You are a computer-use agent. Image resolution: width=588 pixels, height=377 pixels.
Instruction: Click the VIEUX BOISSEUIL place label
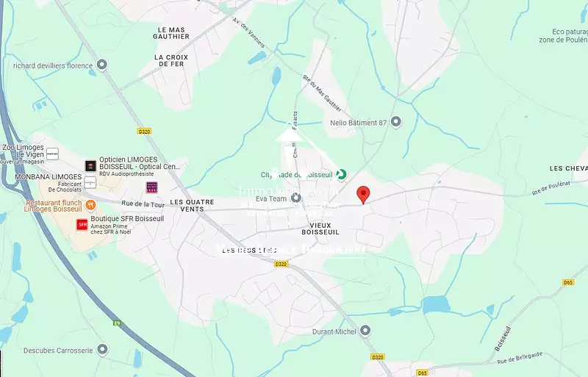tap(320, 229)
